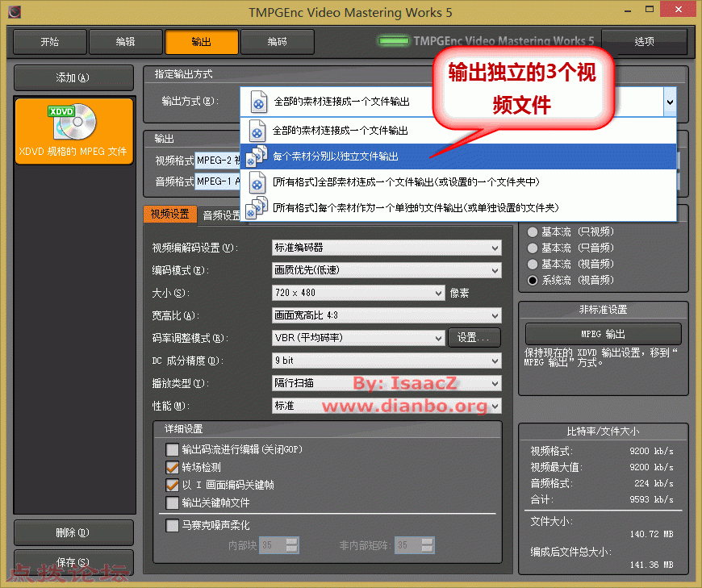Switch to the 输出 tab
This screenshot has width=702, height=588.
(202, 42)
